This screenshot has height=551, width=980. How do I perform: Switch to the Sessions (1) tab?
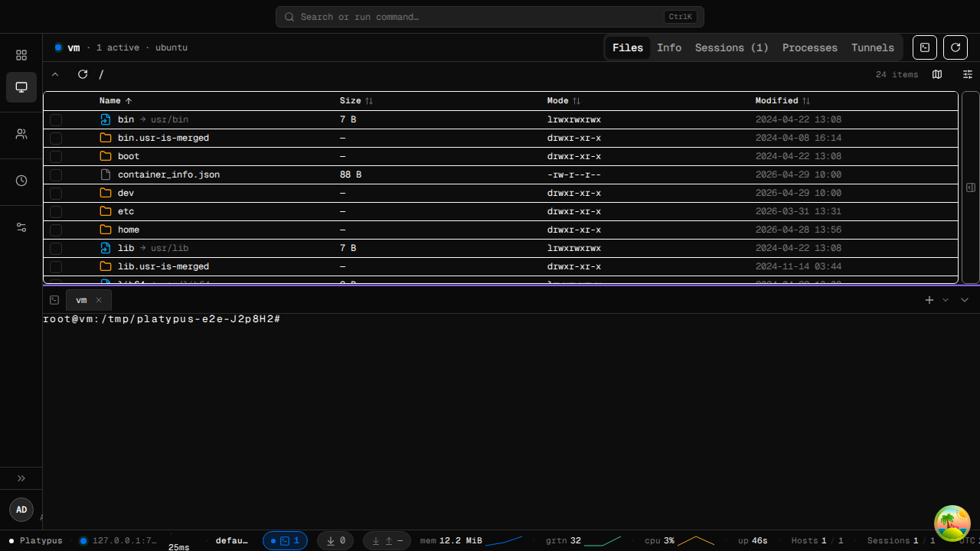tap(732, 47)
